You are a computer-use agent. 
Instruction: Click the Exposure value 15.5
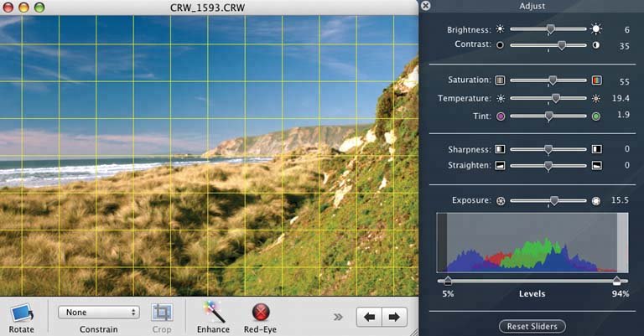[x=620, y=200]
